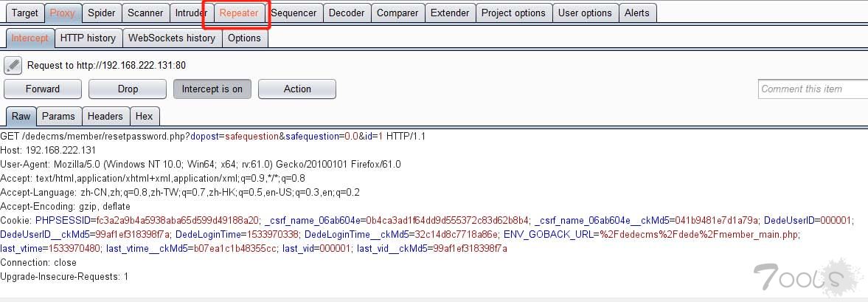
Task: Switch to the Params view tab
Action: coord(58,117)
